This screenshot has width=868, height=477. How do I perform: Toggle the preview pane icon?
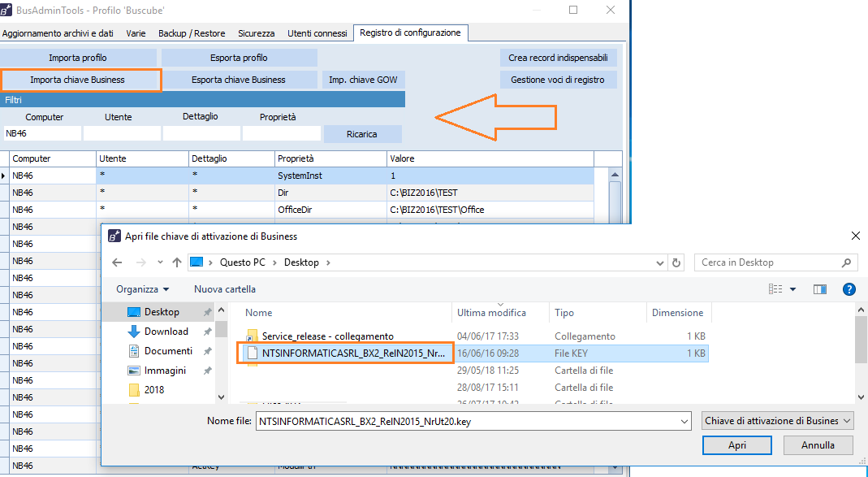point(820,289)
